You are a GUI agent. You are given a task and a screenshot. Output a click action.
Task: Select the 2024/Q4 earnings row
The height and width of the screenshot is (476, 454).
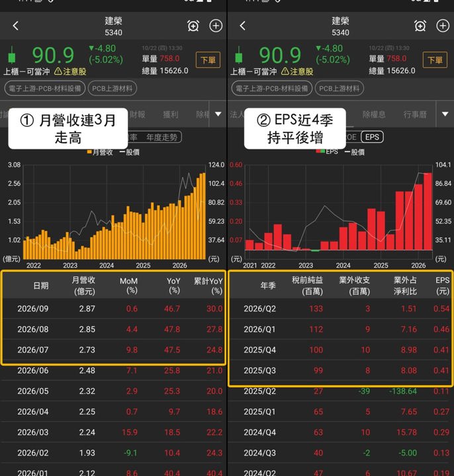point(341,432)
